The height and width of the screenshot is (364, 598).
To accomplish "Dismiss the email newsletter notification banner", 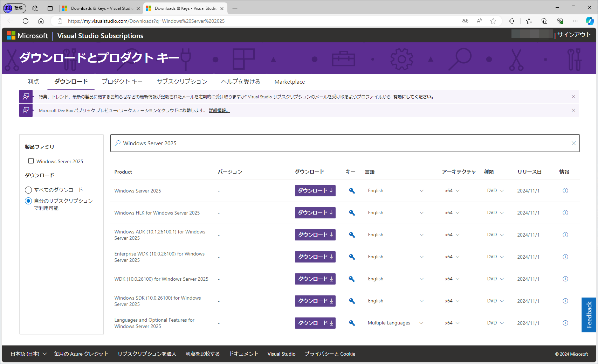I will [x=573, y=97].
